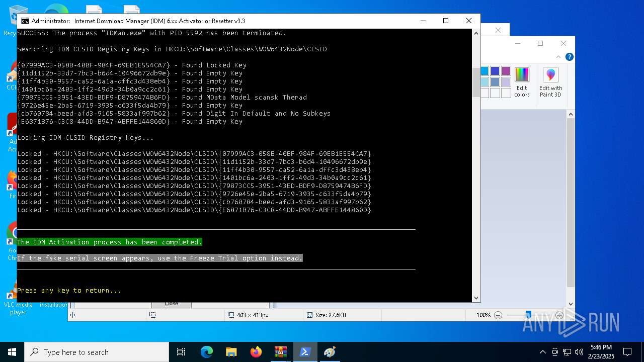Screen dimensions: 644x362
Task: Open Edit with Paint 3D
Action: [x=550, y=82]
